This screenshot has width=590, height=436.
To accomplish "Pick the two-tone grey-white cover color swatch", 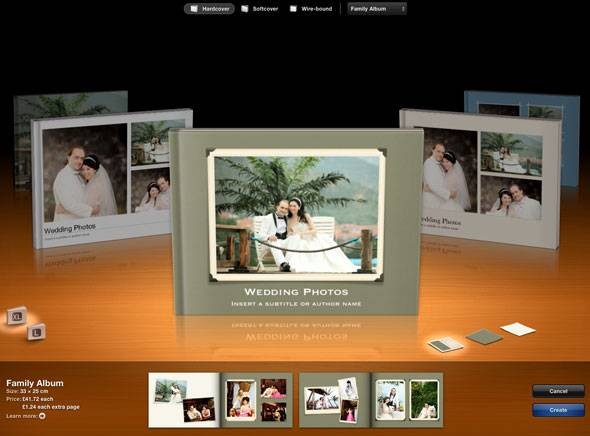I will 446,344.
